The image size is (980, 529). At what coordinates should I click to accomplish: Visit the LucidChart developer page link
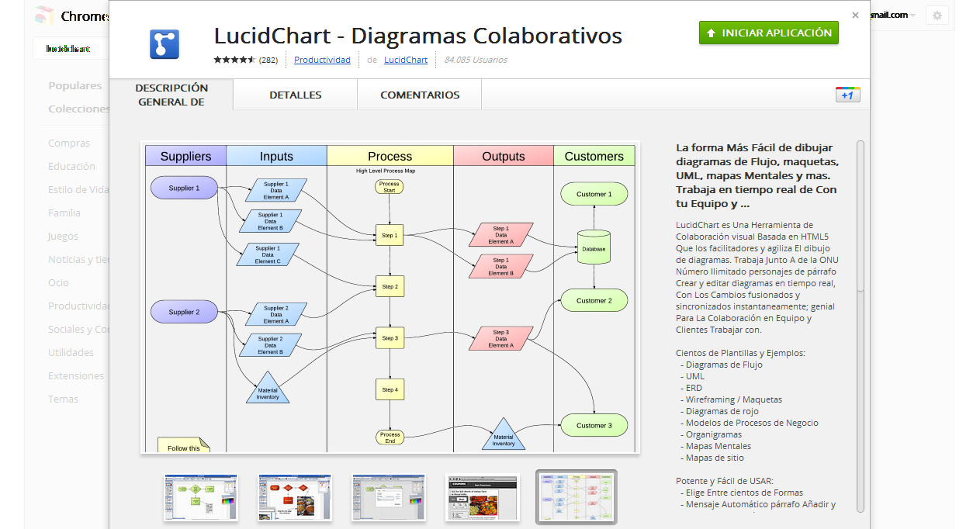click(x=407, y=60)
